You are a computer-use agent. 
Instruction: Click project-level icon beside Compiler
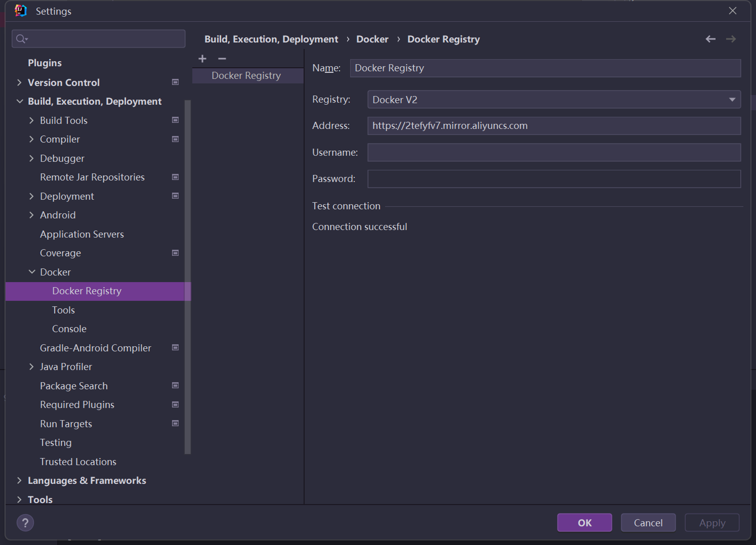(175, 139)
